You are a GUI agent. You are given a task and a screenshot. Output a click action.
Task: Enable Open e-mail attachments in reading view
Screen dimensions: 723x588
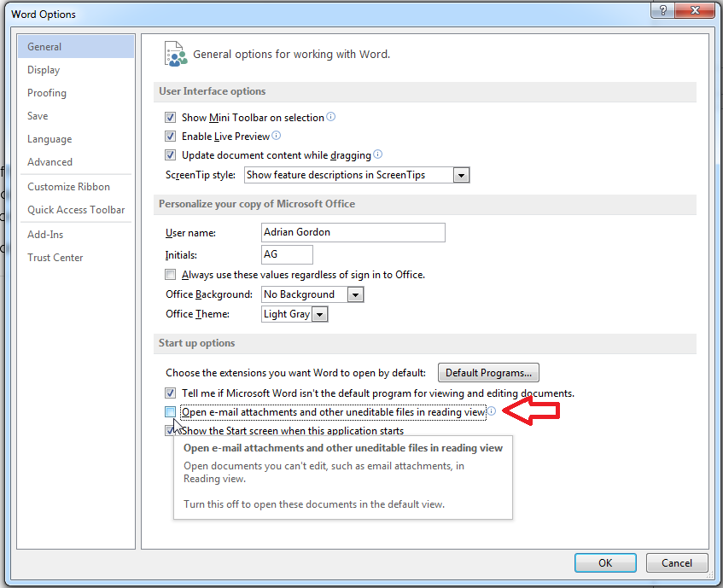point(170,412)
